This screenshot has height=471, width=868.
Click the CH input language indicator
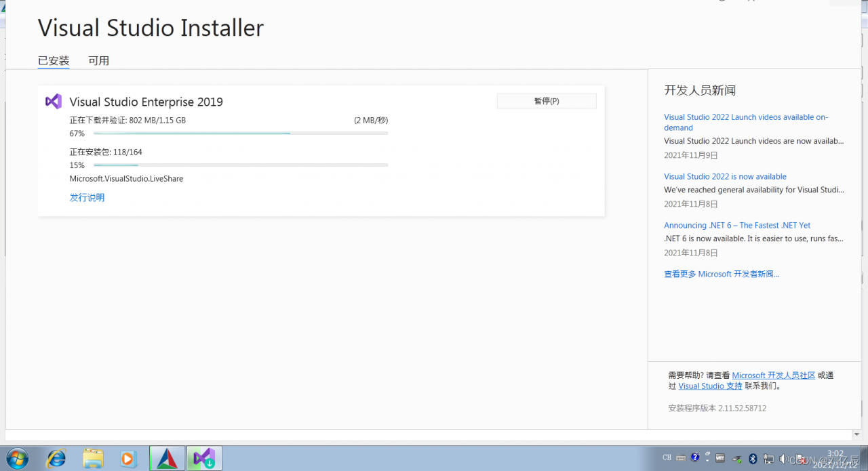(x=667, y=457)
